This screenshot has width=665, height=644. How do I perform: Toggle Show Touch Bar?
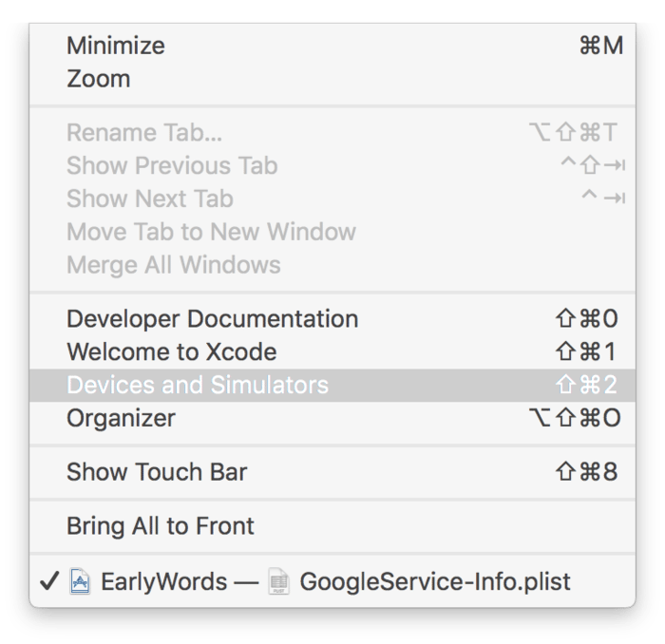(157, 472)
